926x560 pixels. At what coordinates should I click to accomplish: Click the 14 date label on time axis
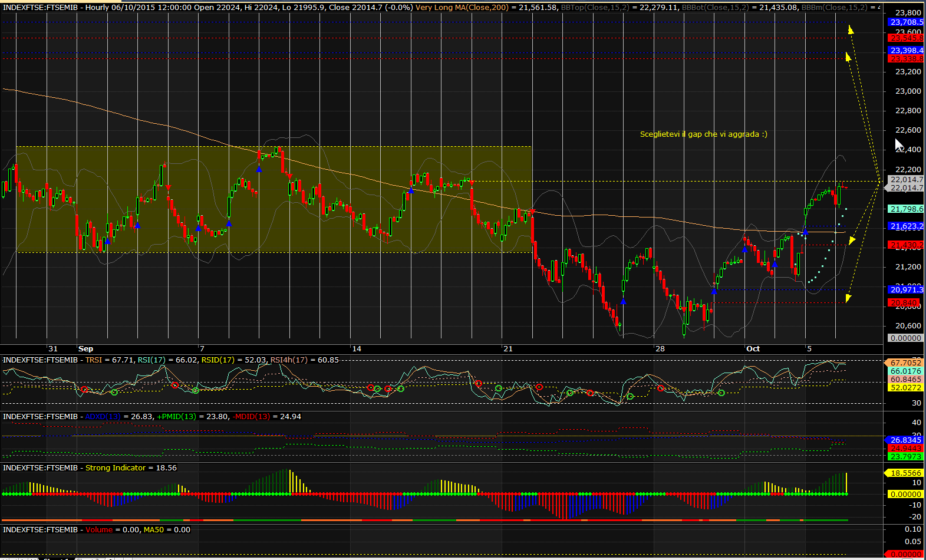click(x=357, y=348)
